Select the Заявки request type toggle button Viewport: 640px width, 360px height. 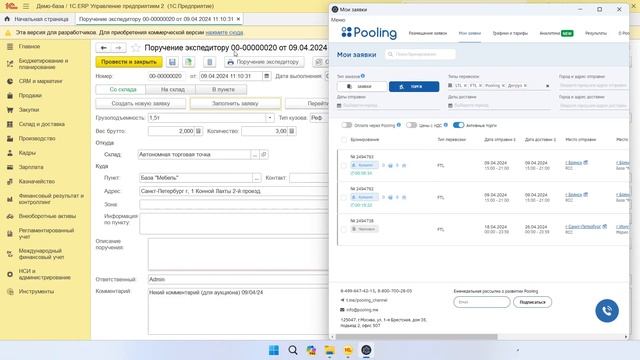[x=362, y=87]
